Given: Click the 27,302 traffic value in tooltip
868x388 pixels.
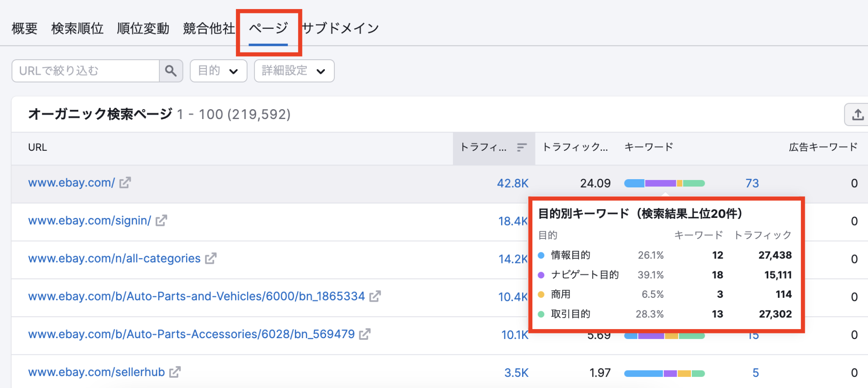Looking at the screenshot, I should [775, 314].
